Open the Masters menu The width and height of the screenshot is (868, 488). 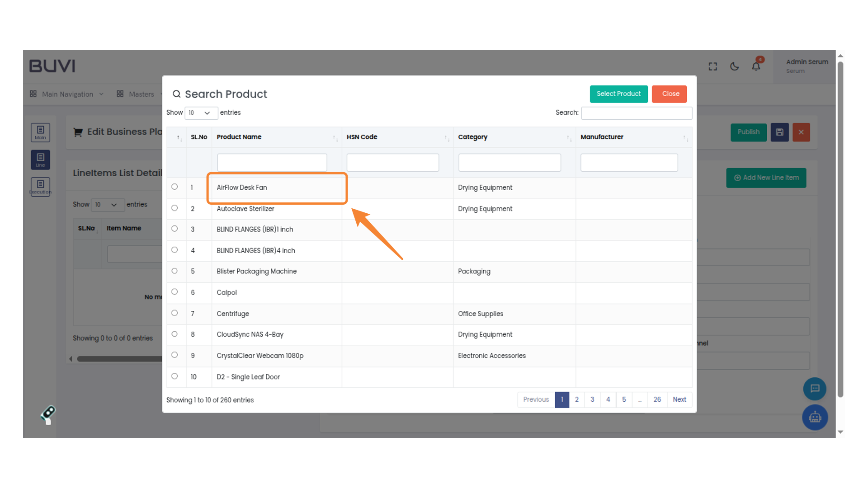pos(141,94)
